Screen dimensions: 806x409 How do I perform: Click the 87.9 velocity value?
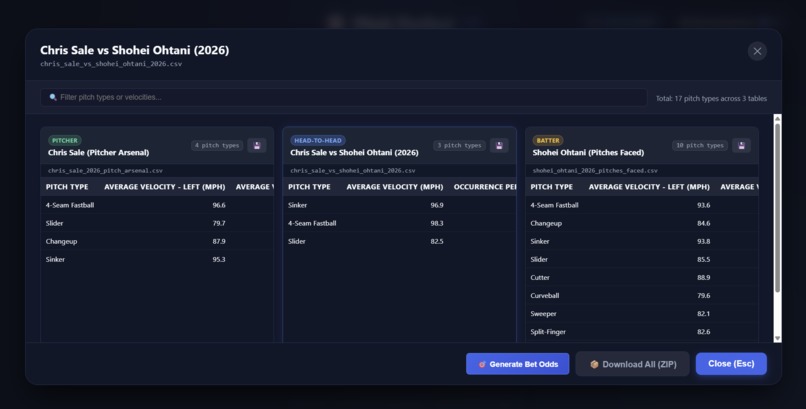219,241
